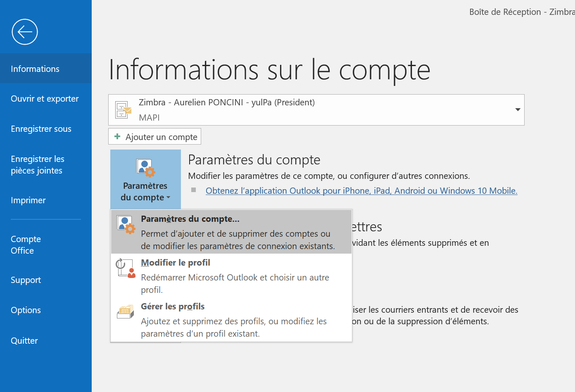Click the Paramètres du compte... menu entry icon
Screen dimensions: 575x392
(x=126, y=225)
